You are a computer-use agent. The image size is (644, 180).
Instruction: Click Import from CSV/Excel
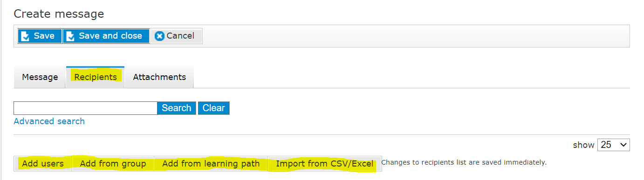point(325,164)
